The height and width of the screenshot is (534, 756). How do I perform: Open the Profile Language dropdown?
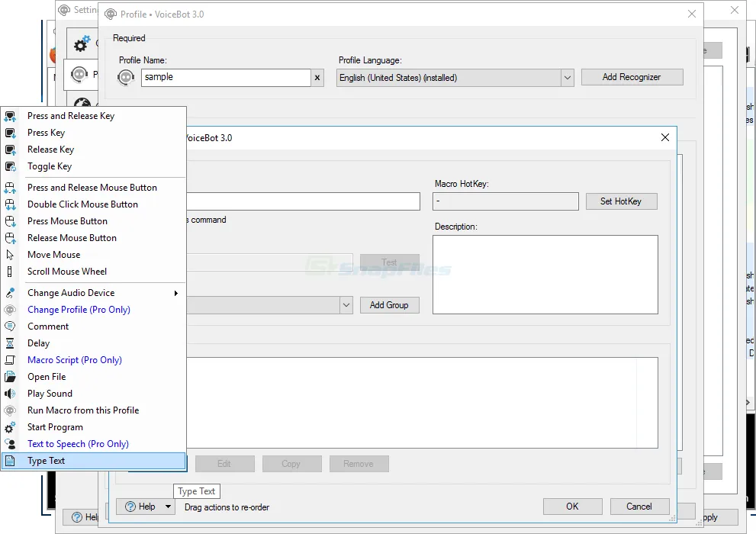click(x=568, y=78)
